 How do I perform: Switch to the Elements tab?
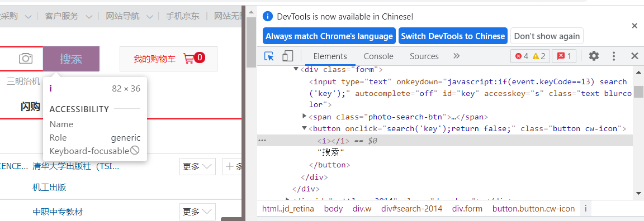coord(330,56)
